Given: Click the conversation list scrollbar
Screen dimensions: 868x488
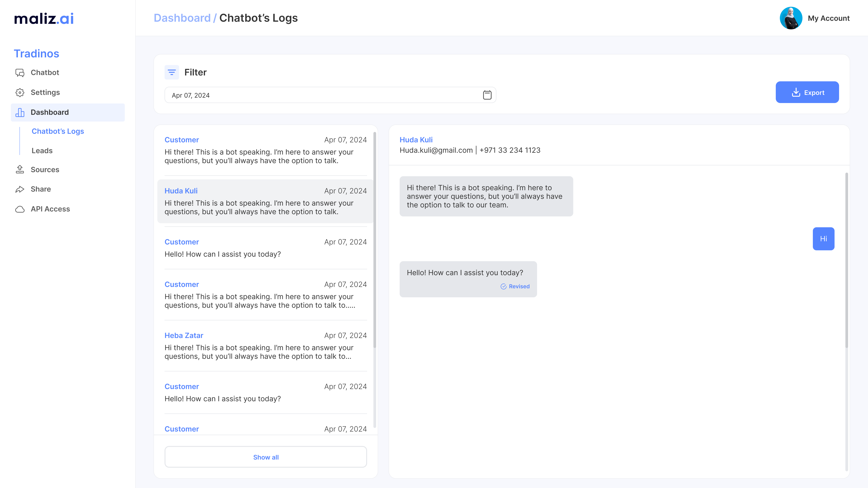Looking at the screenshot, I should pyautogui.click(x=374, y=240).
